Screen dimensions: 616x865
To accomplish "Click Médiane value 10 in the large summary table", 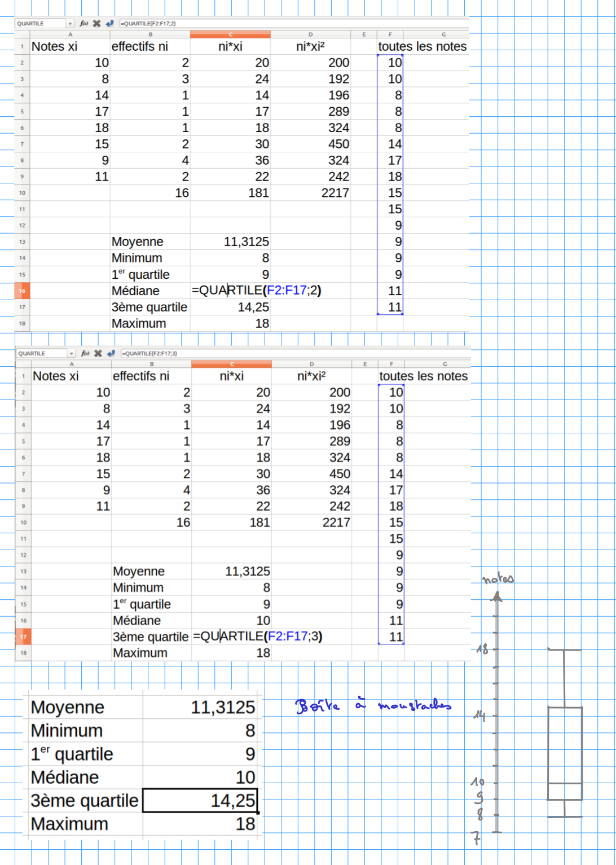I will click(x=245, y=777).
